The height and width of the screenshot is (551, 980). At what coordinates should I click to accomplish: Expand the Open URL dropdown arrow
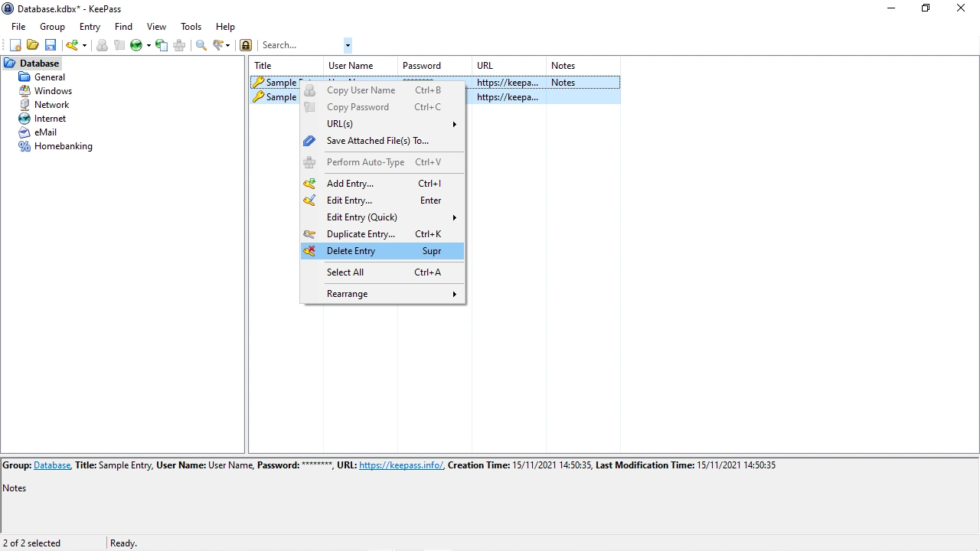pos(149,45)
